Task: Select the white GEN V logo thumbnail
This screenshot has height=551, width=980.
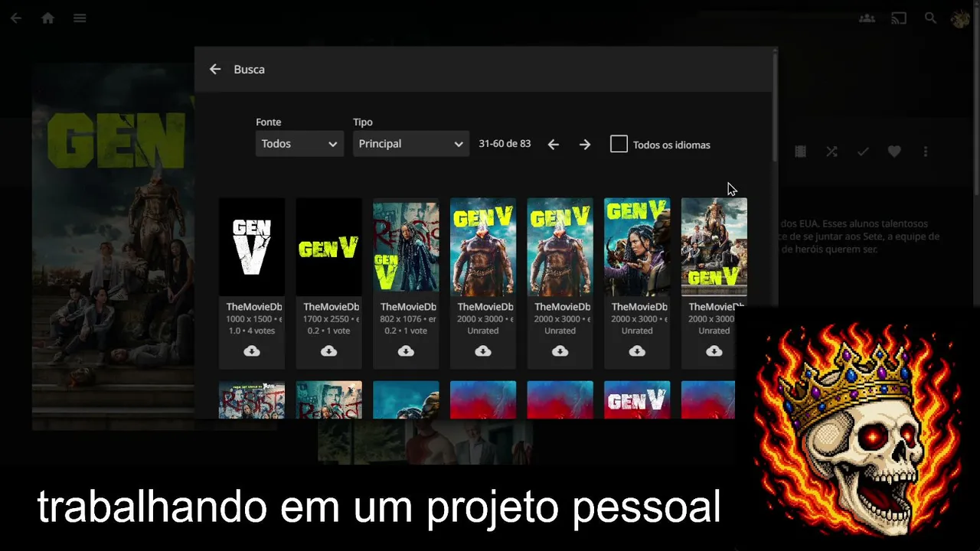Action: [252, 246]
